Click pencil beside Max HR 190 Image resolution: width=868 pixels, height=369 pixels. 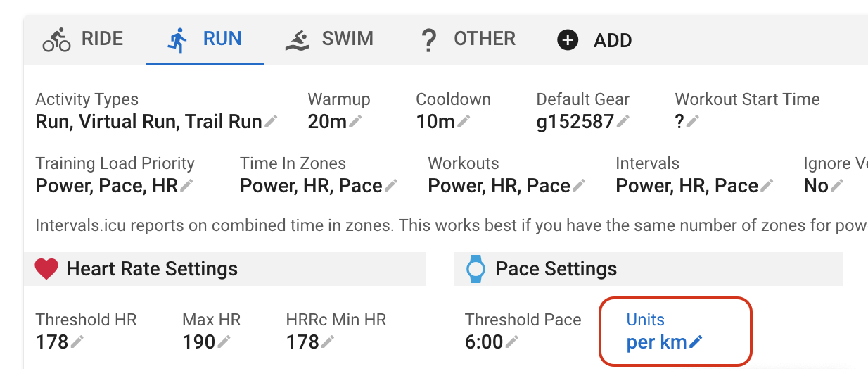224,342
